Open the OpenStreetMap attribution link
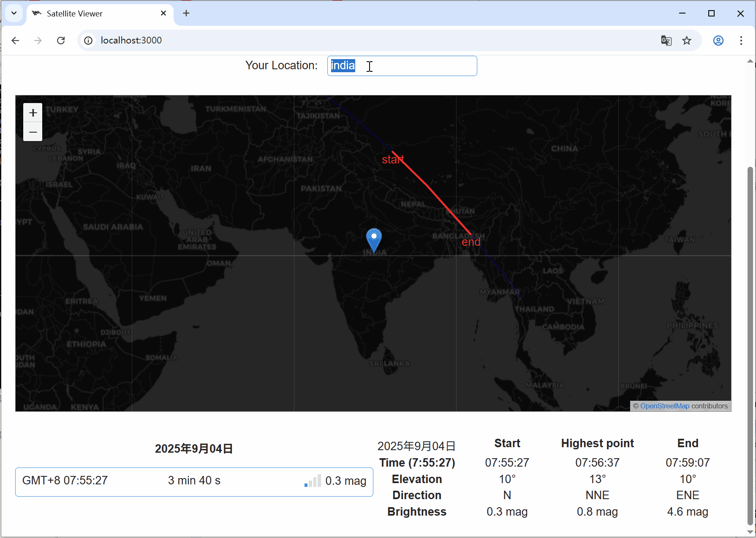 click(664, 406)
